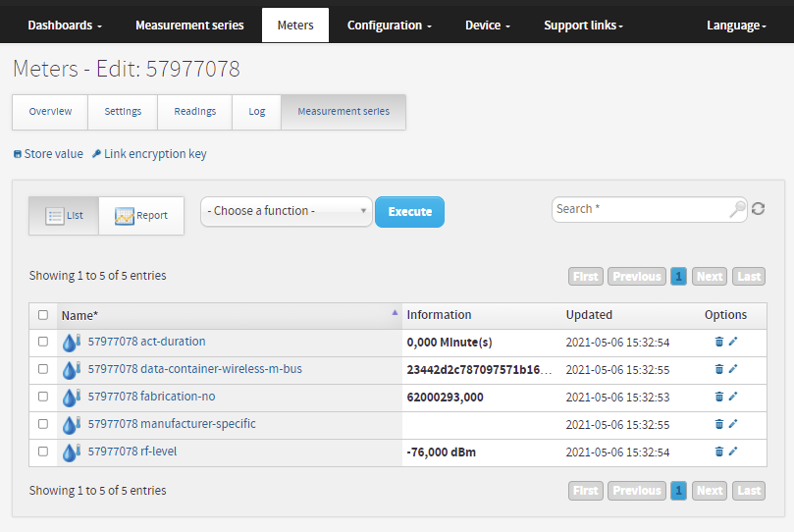Edit manufacturer-specific series with pencil icon
Screen dimensions: 794x532
tap(733, 424)
